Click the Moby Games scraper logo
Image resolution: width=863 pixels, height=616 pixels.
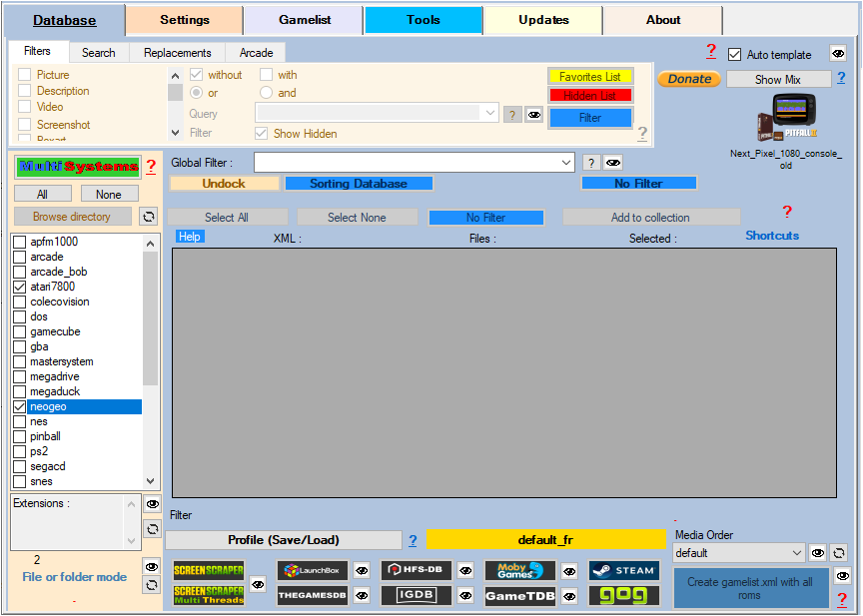[519, 571]
